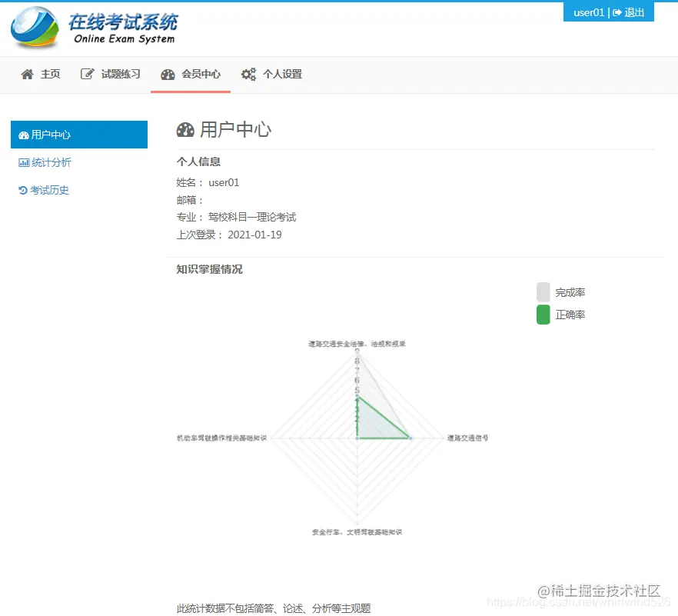Open the 个人设置 navigation tab

[271, 75]
